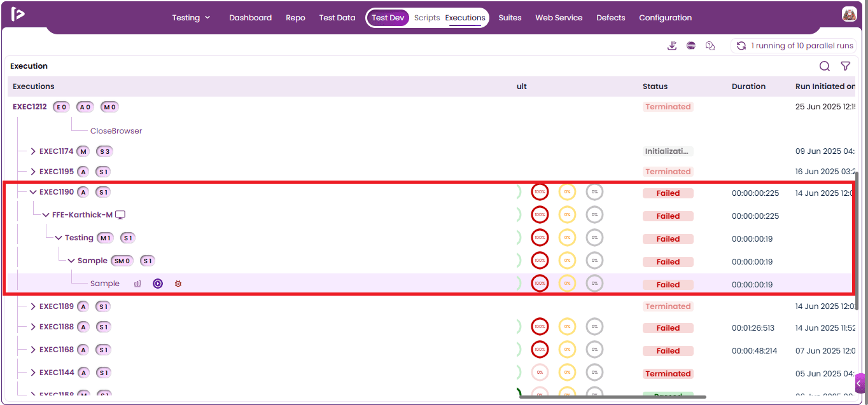Click the red bug icon beside Sample
The width and height of the screenshot is (868, 405).
click(x=178, y=284)
